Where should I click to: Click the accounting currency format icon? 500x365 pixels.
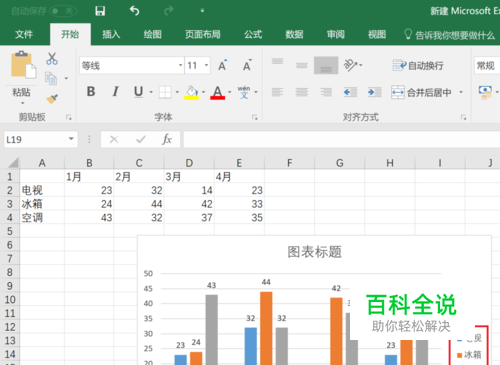click(485, 92)
